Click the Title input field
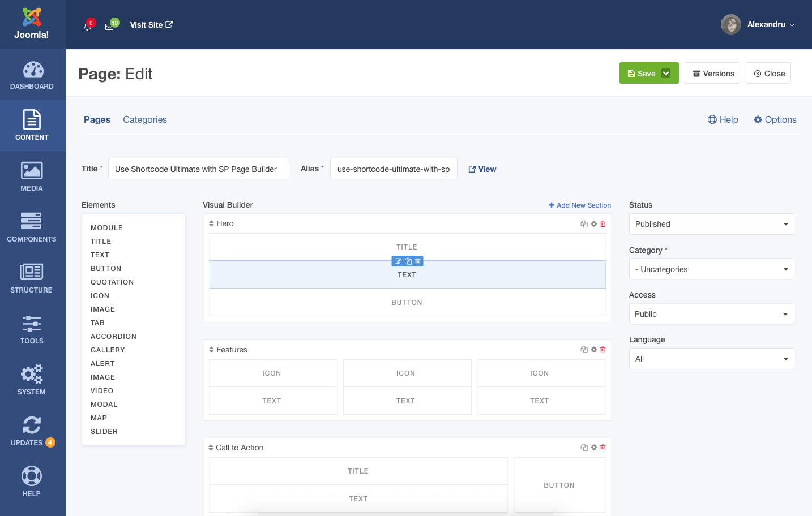Image resolution: width=812 pixels, height=516 pixels. (x=198, y=169)
